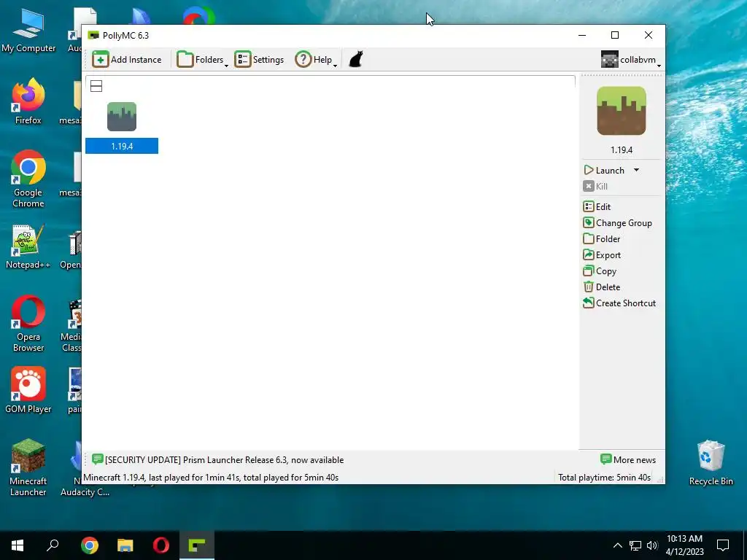
Task: Click the large grass block instance icon
Action: point(622,111)
